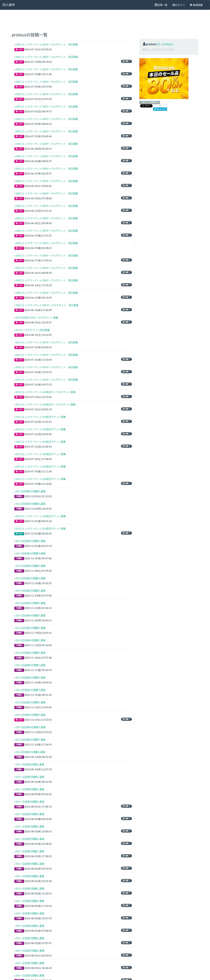
Task: Click the clock icon beside Since date
Action: (144, 49)
